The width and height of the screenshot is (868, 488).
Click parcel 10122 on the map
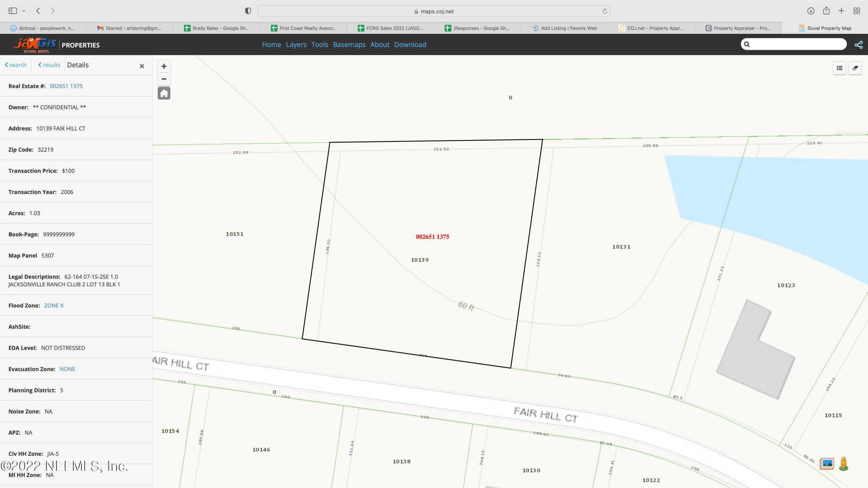tap(651, 480)
